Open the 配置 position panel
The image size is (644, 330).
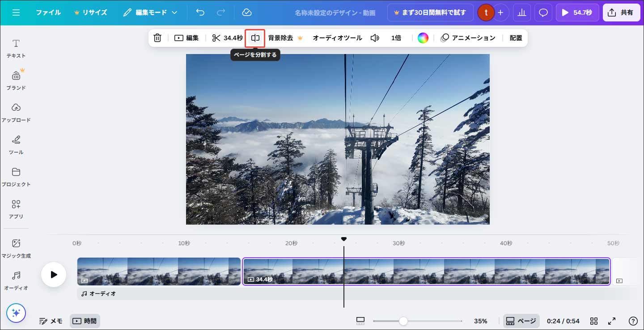coord(516,38)
